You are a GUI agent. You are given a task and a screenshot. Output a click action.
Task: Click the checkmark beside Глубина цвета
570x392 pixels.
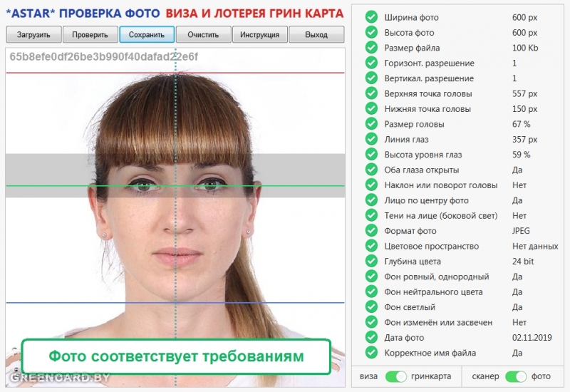click(x=371, y=262)
